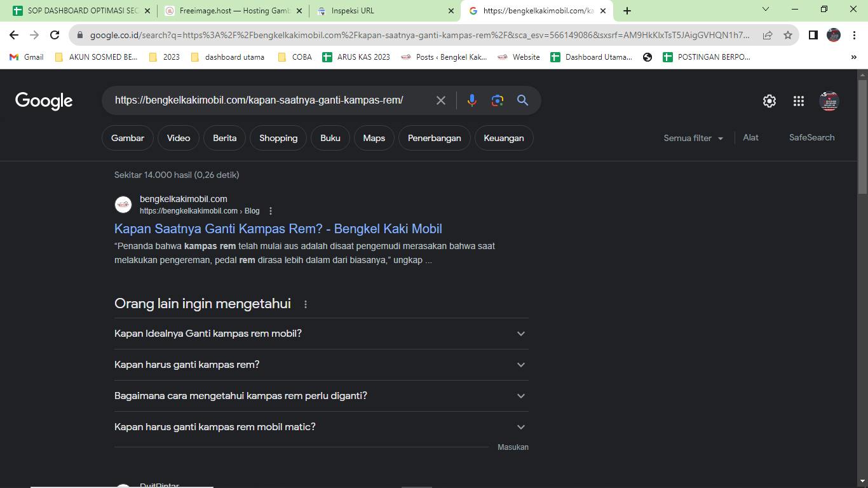Screen dimensions: 868x488
Task: Click the browser address bar URL
Action: (419, 36)
